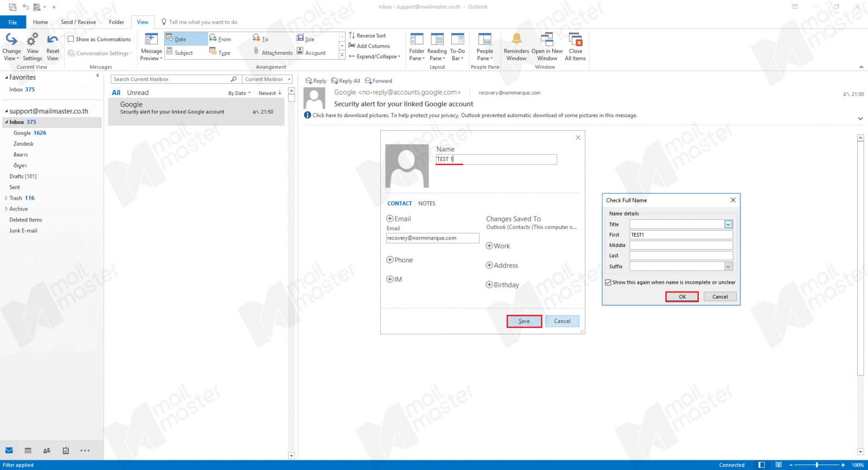Click Close All Items icon
Image resolution: width=868 pixels, height=470 pixels.
pos(575,47)
